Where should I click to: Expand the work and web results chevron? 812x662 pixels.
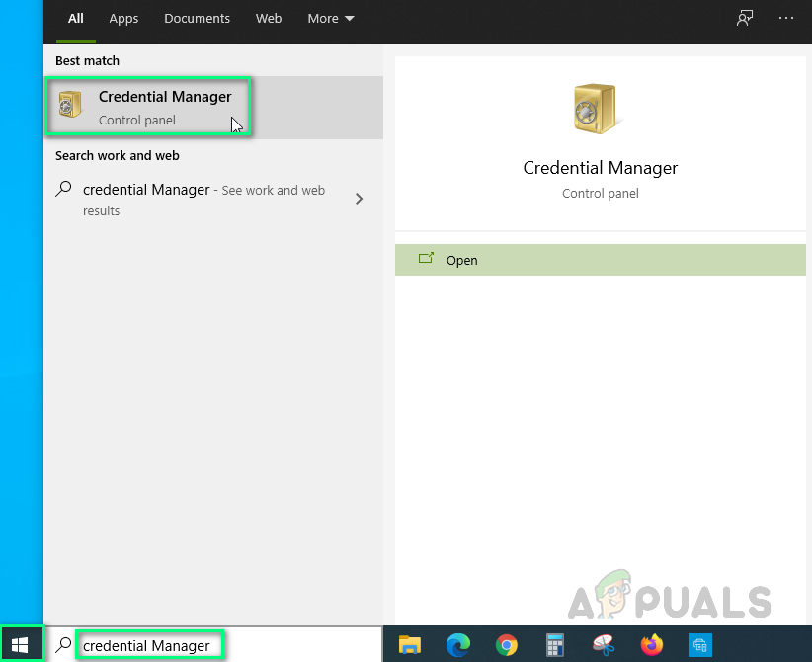click(359, 199)
